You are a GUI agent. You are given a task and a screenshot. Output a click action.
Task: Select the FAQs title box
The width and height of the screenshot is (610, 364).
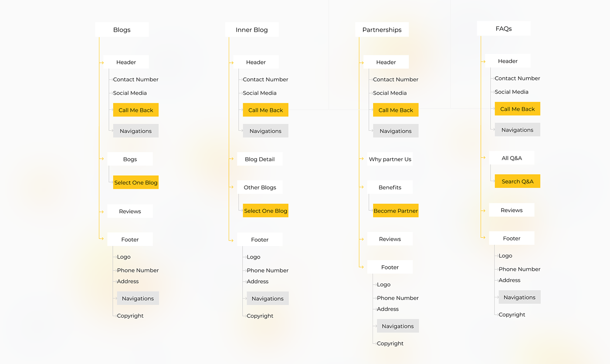coord(503,28)
